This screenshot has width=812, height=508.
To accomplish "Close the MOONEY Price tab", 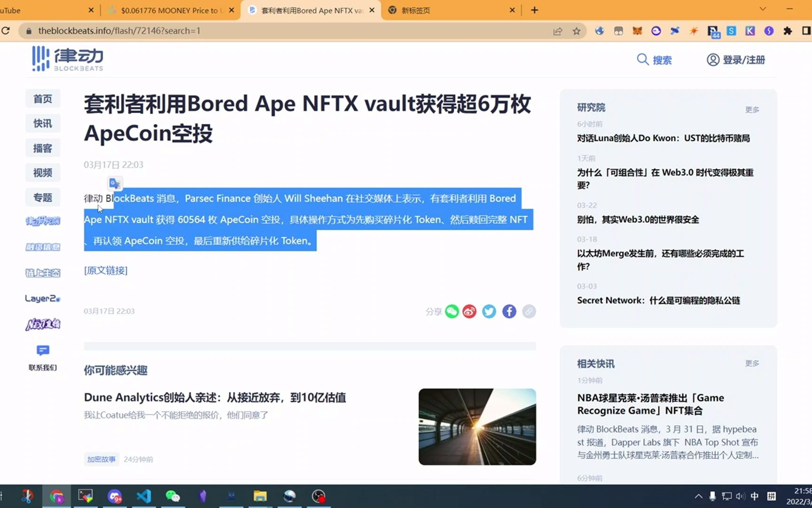I will [231, 10].
